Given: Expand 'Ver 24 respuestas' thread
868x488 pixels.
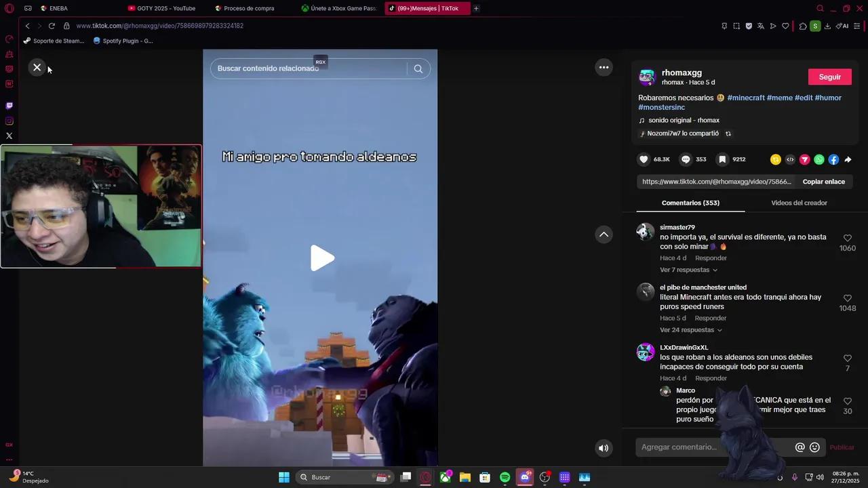Looking at the screenshot, I should [x=690, y=330].
